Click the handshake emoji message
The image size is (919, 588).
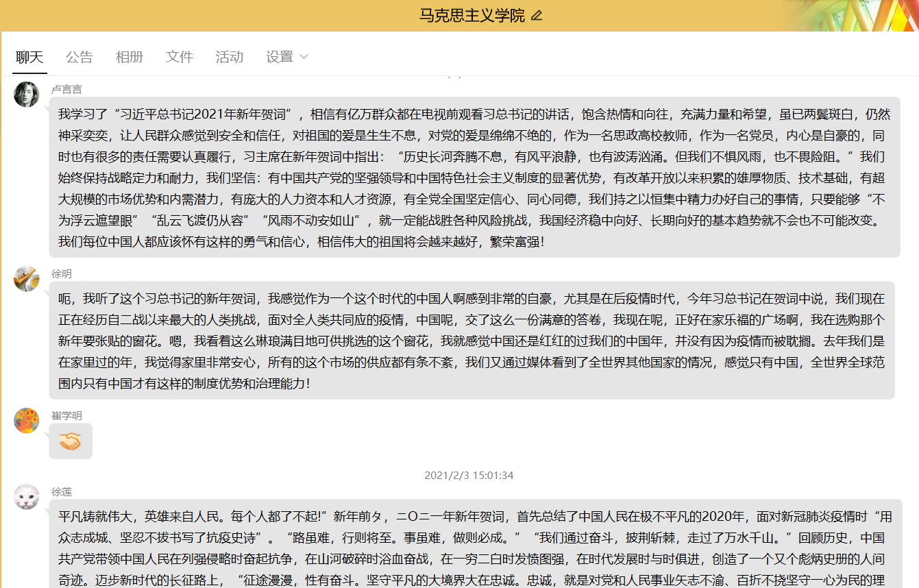point(71,442)
